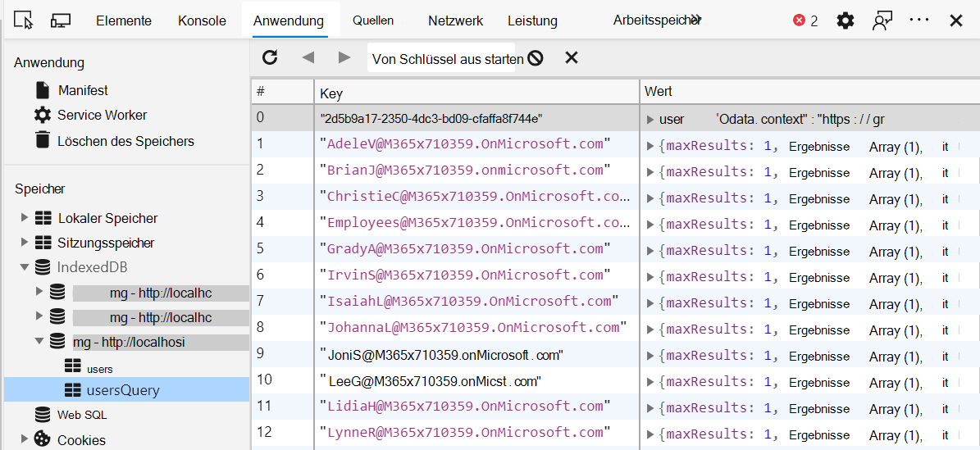
Task: Click the Key column header
Action: [x=476, y=93]
